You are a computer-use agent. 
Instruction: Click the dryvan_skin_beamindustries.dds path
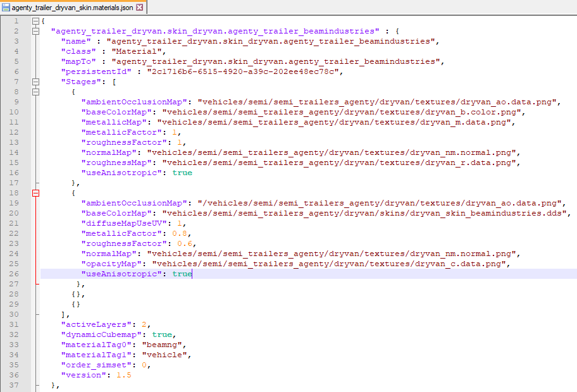pos(364,213)
